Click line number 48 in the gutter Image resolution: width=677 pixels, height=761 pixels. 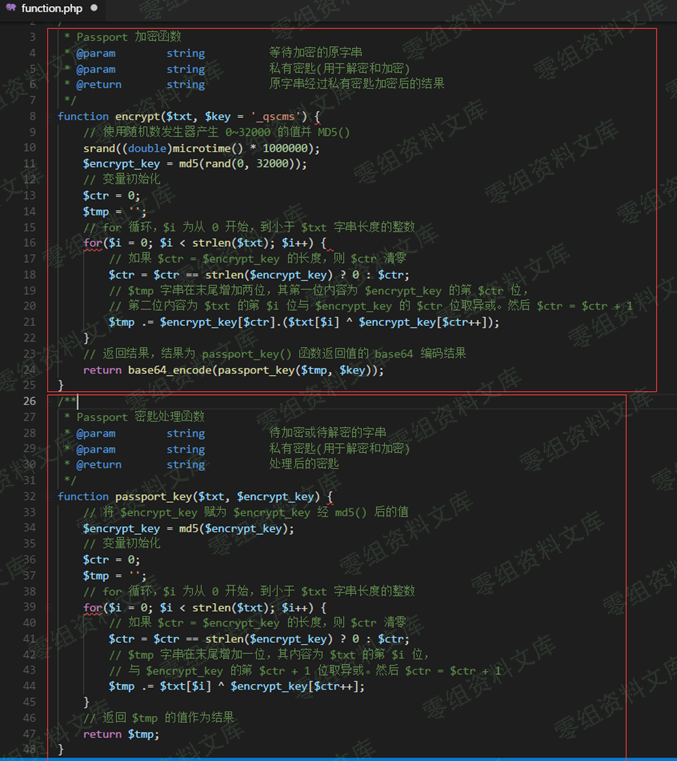(29, 749)
